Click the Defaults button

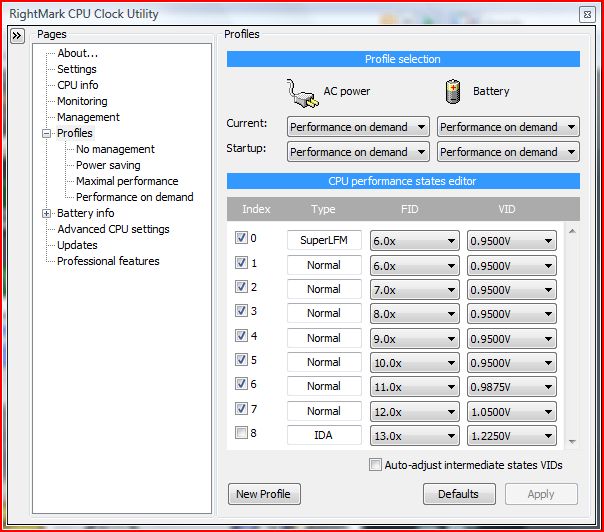pyautogui.click(x=459, y=494)
